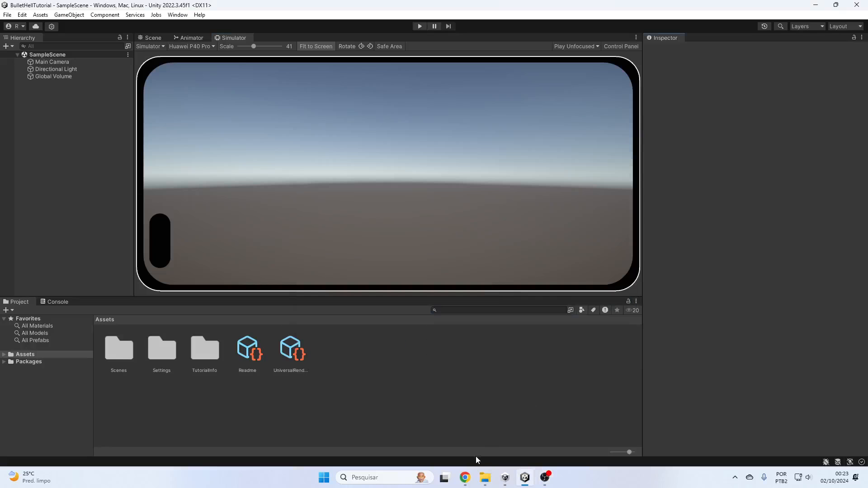Click the search by type icon
Screen dimensions: 868x488
tap(582, 310)
